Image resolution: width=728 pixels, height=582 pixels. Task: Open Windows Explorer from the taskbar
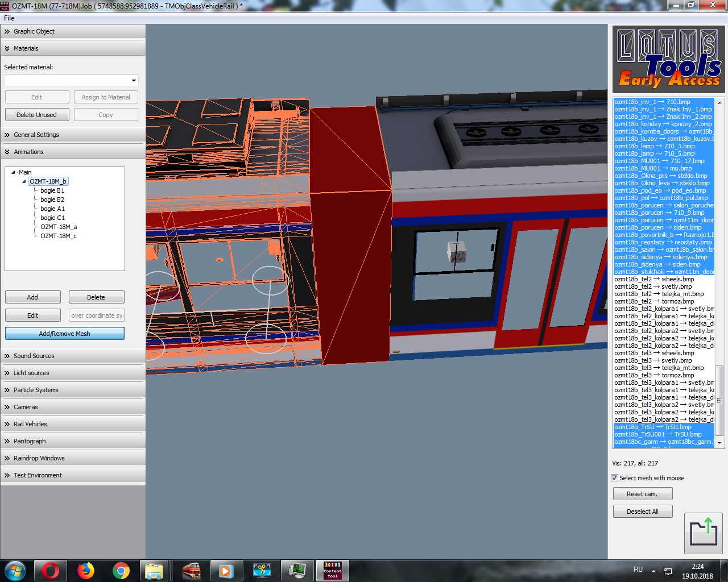pos(154,570)
